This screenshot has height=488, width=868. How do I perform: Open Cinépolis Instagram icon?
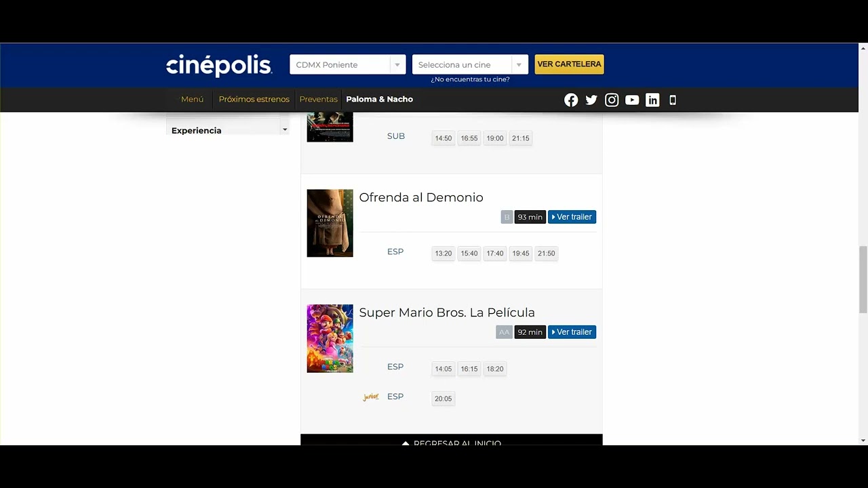(x=612, y=100)
